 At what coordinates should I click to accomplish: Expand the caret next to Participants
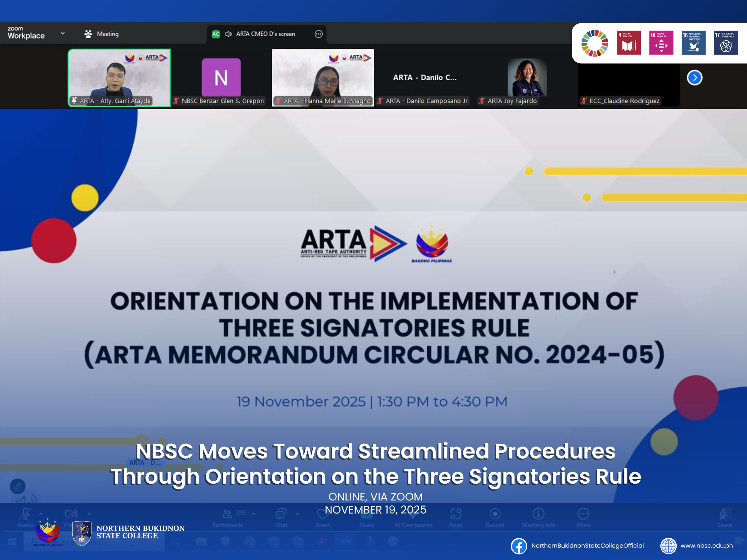point(253,514)
